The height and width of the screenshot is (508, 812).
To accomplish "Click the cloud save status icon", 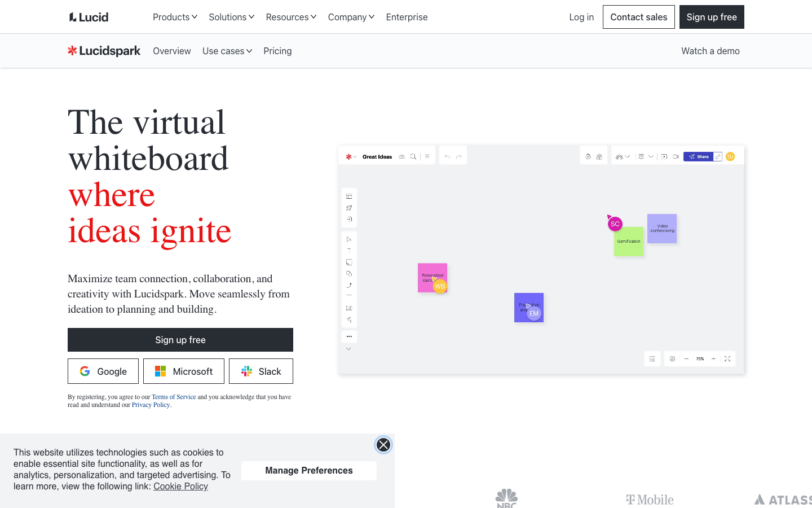I will pos(401,156).
